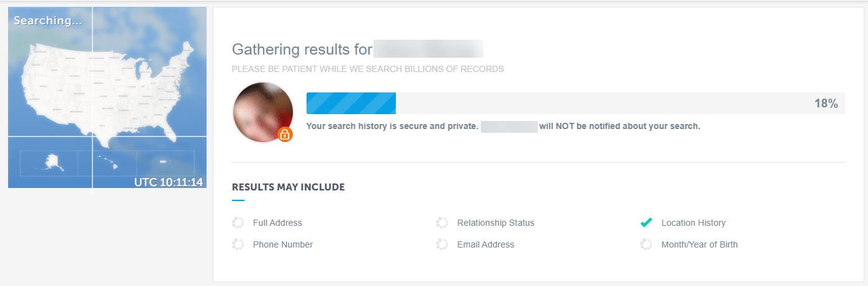Click the Email Address loading spinner
868x286 pixels.
coord(442,244)
